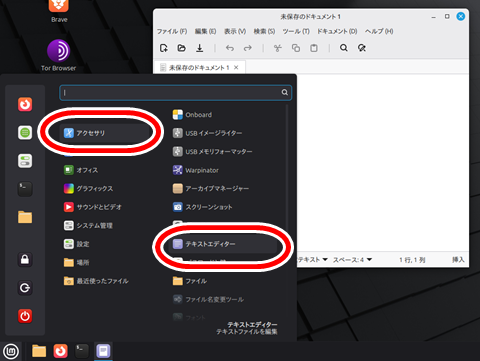Click the new document icon in text editor toolbar
480x361 pixels.
(164, 48)
